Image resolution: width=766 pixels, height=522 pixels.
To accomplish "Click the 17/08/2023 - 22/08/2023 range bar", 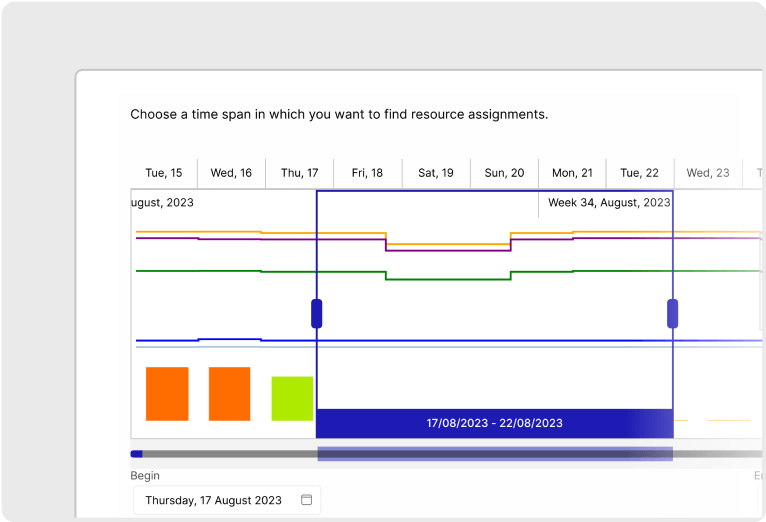I will (x=494, y=423).
